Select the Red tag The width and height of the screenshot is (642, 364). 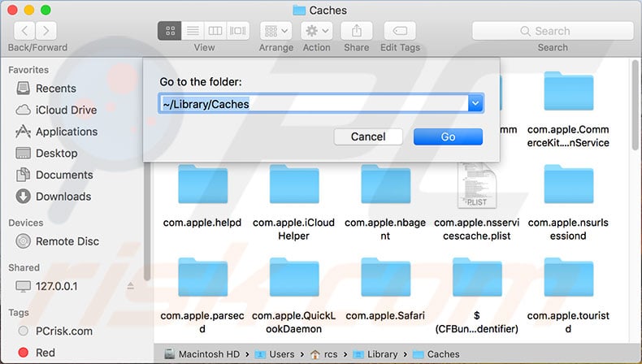coord(37,352)
